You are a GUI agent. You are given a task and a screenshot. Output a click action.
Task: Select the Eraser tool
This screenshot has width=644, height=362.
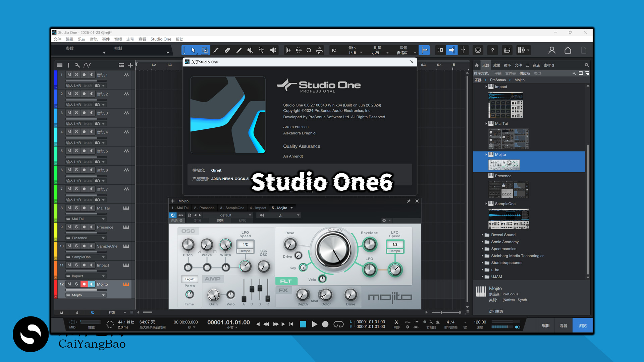227,50
